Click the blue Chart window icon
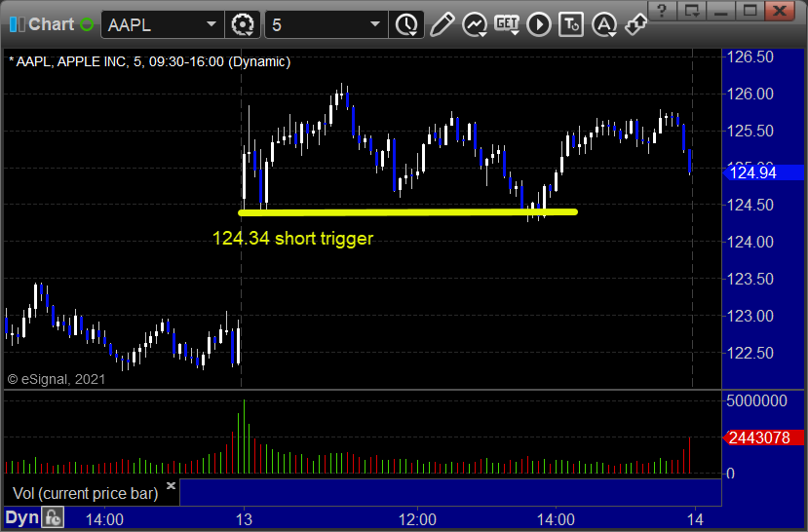The height and width of the screenshot is (532, 808). click(x=17, y=24)
